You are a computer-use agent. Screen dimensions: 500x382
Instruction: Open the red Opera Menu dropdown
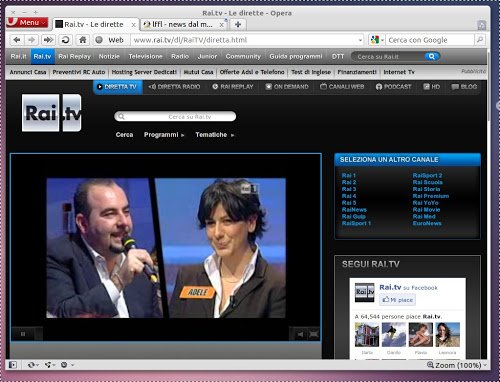(27, 22)
